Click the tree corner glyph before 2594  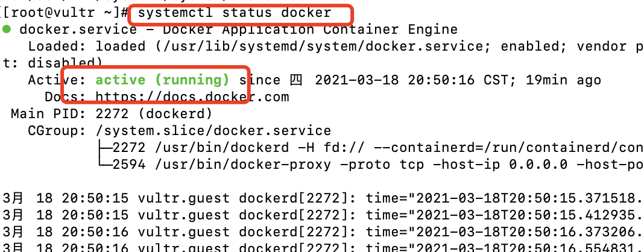click(104, 164)
